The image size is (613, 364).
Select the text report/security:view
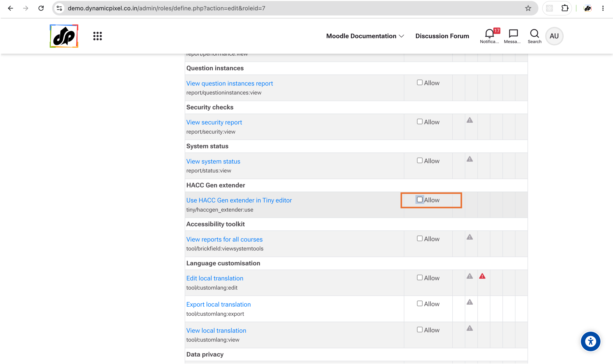point(211,132)
